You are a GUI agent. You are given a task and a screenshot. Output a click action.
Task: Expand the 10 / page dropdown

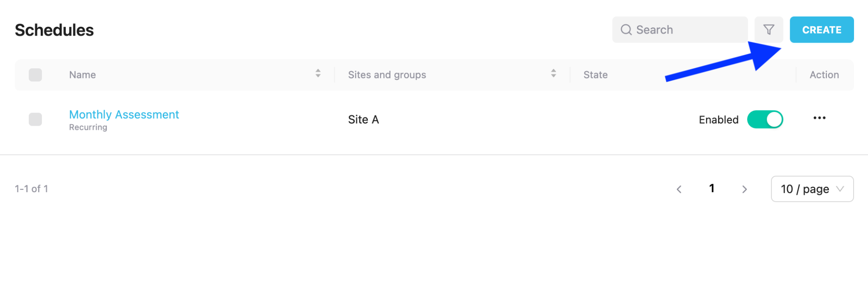coord(812,189)
